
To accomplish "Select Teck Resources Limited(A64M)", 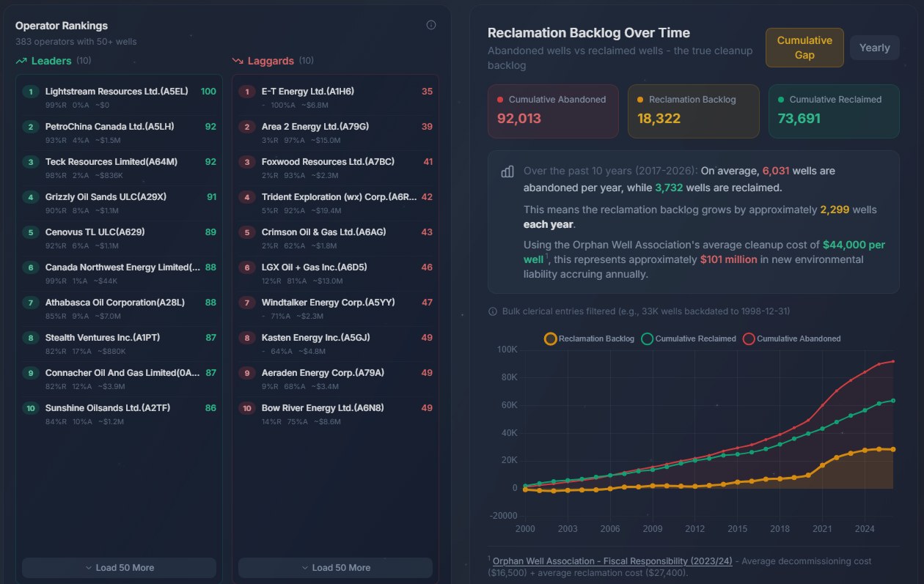I will [x=119, y=168].
